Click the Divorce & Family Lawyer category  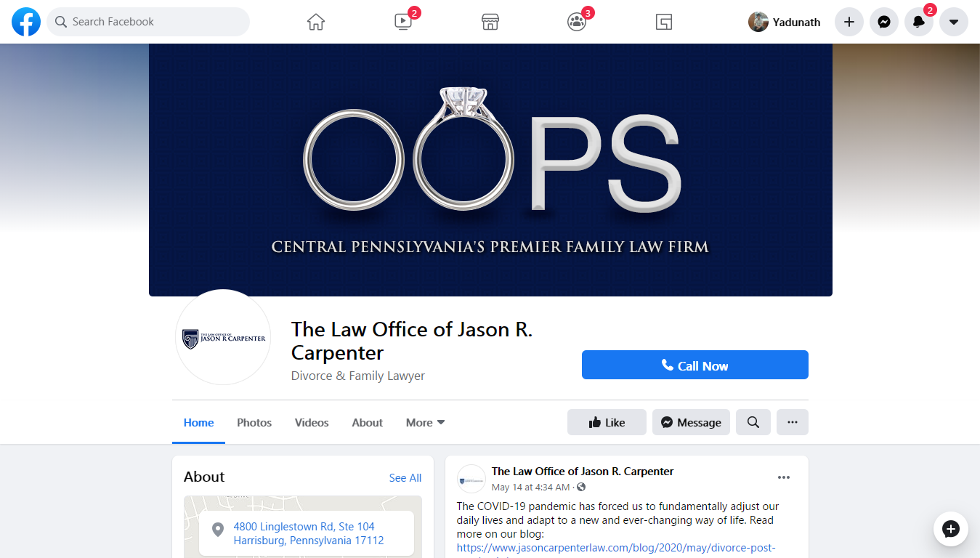click(358, 376)
